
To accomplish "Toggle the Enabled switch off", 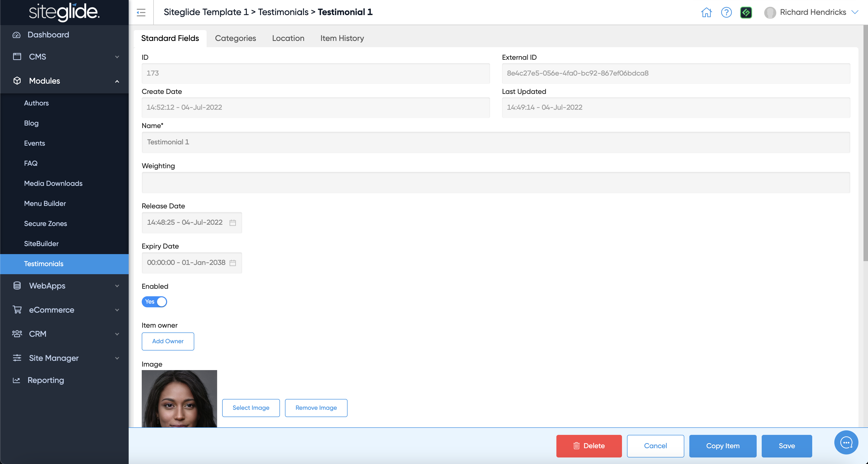I will [x=154, y=302].
